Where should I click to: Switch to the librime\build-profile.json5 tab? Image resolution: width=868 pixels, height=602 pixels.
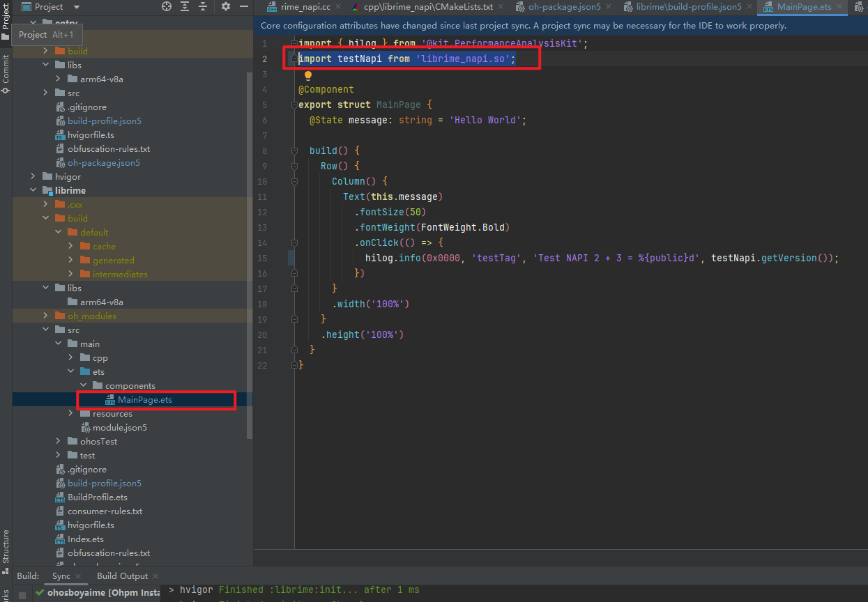tap(688, 7)
